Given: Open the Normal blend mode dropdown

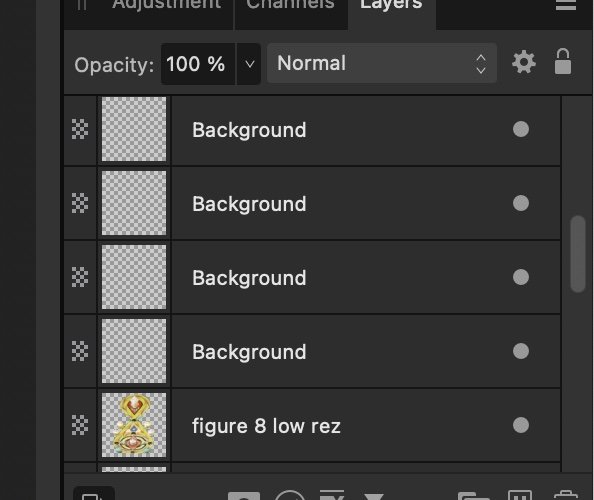Looking at the screenshot, I should pos(382,63).
